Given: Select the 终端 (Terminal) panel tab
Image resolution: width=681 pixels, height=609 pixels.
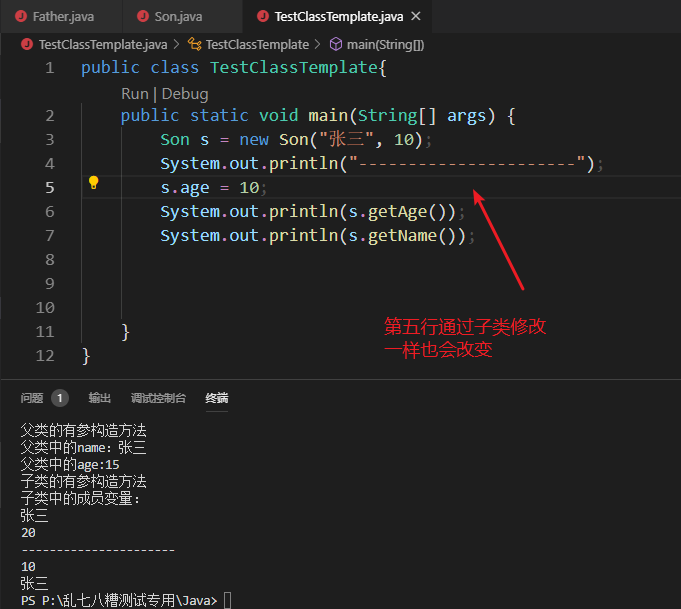Looking at the screenshot, I should pos(217,398).
